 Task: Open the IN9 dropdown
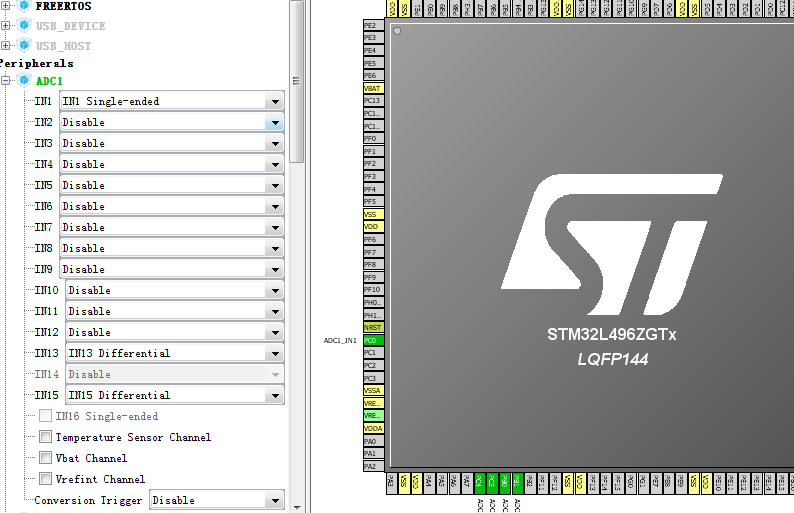coord(172,269)
